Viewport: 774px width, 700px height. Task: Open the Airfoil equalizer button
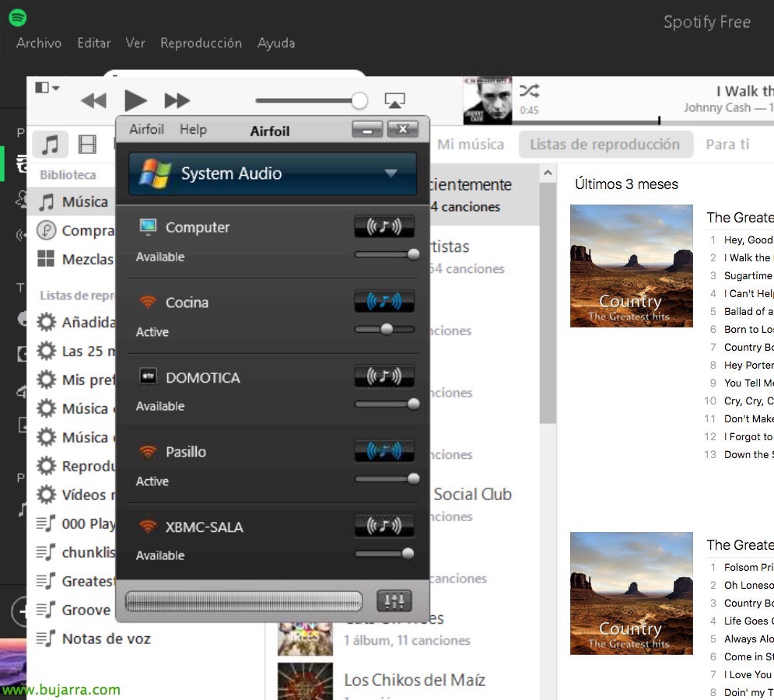(394, 600)
